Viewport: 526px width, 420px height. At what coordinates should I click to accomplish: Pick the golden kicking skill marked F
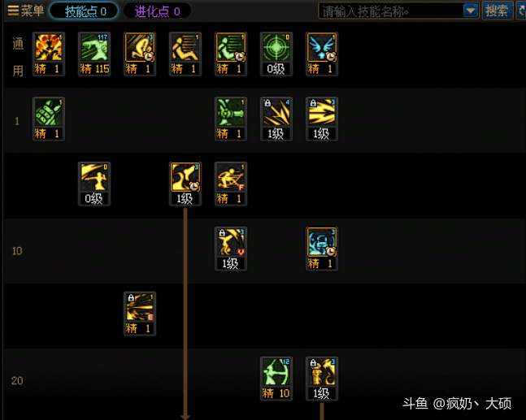point(231,184)
